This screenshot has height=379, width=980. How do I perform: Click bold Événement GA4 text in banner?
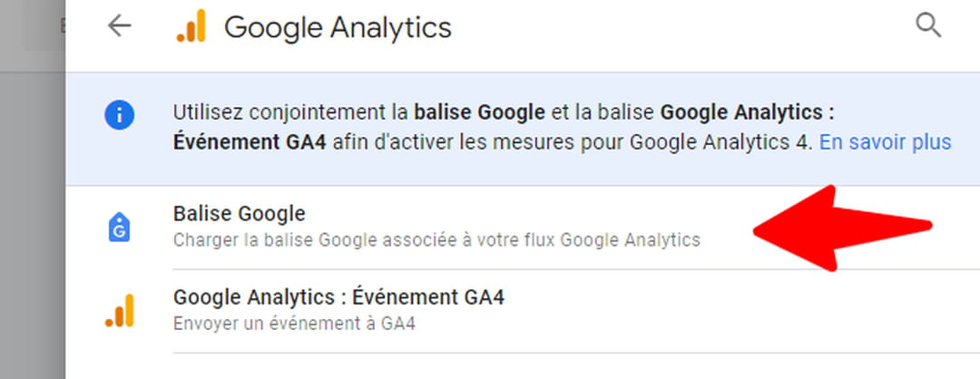[x=250, y=142]
